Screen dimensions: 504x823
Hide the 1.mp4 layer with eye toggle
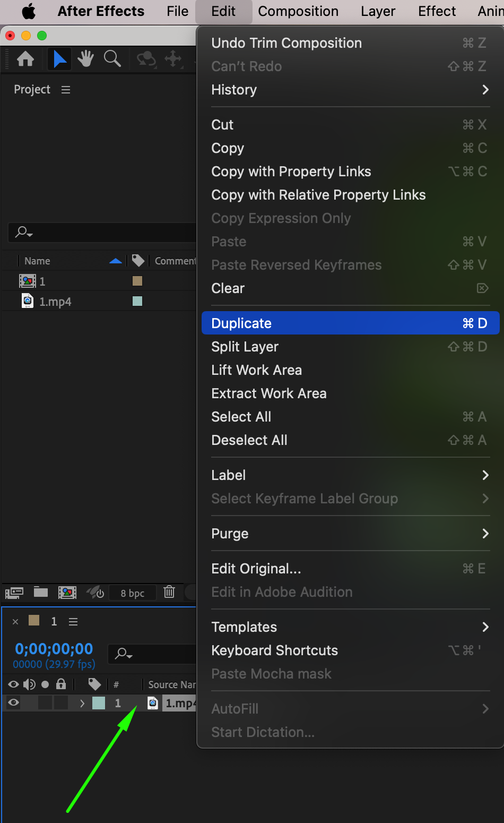tap(14, 703)
